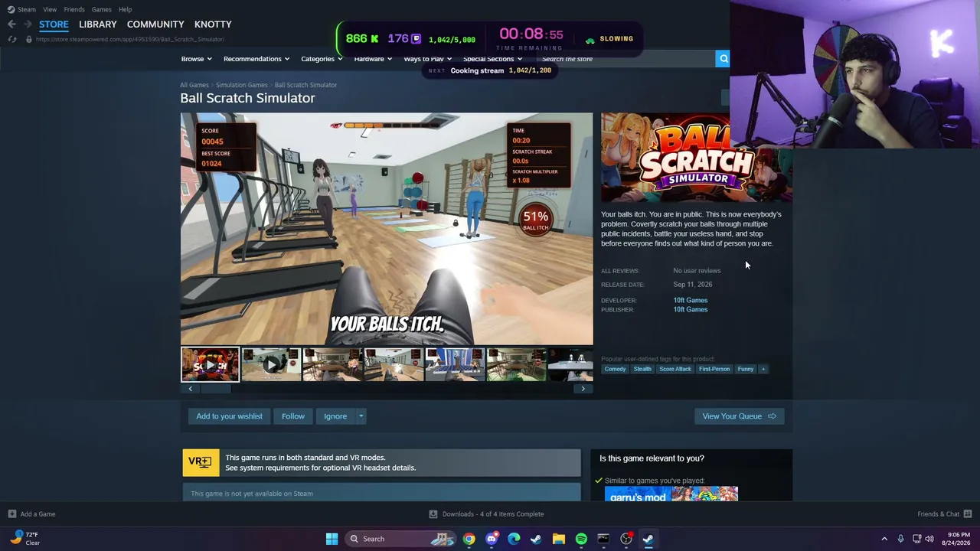Viewport: 980px width, 551px height.
Task: Click the Comedy tag
Action: point(615,369)
